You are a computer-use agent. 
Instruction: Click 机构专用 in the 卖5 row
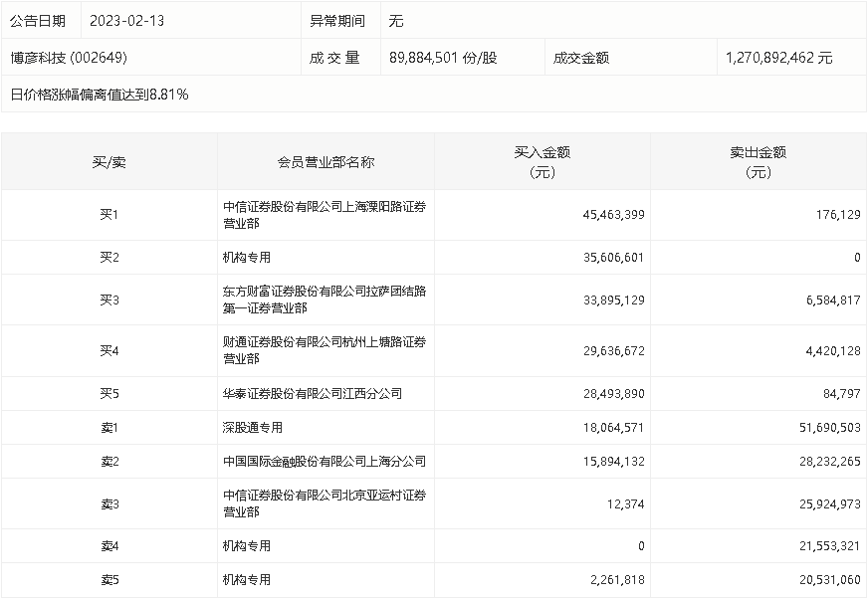247,580
